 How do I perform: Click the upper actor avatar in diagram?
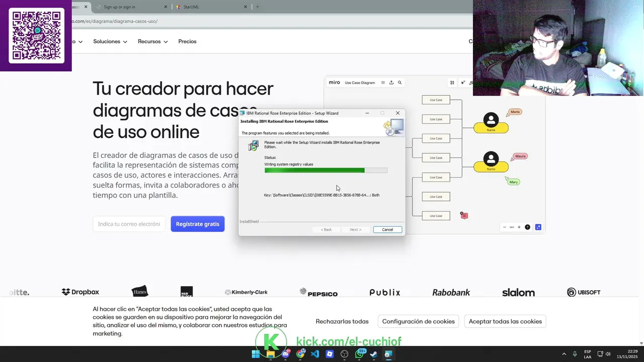click(x=491, y=120)
